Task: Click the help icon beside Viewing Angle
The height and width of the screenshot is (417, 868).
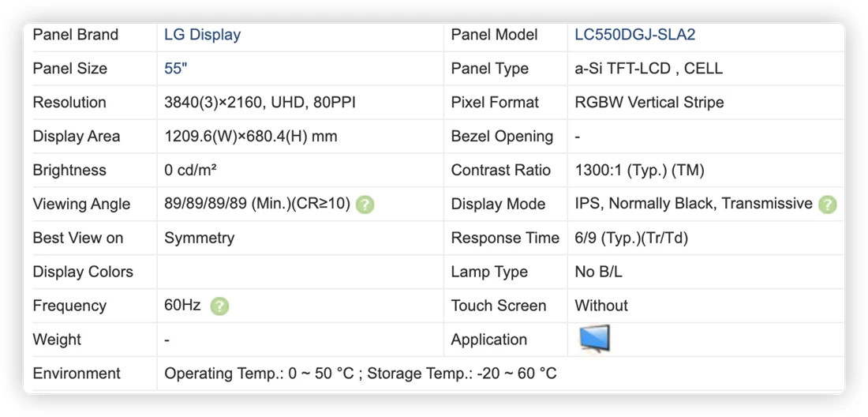Action: click(x=365, y=205)
